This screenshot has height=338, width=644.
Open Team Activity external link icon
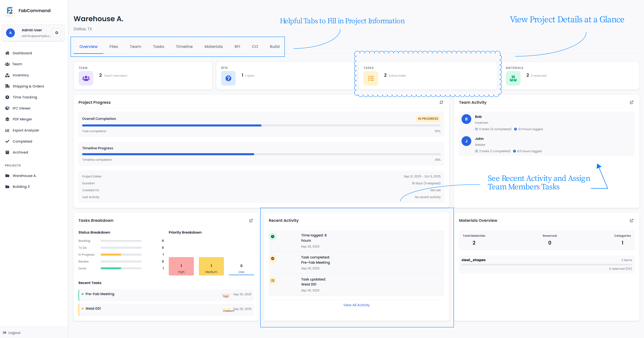(632, 102)
